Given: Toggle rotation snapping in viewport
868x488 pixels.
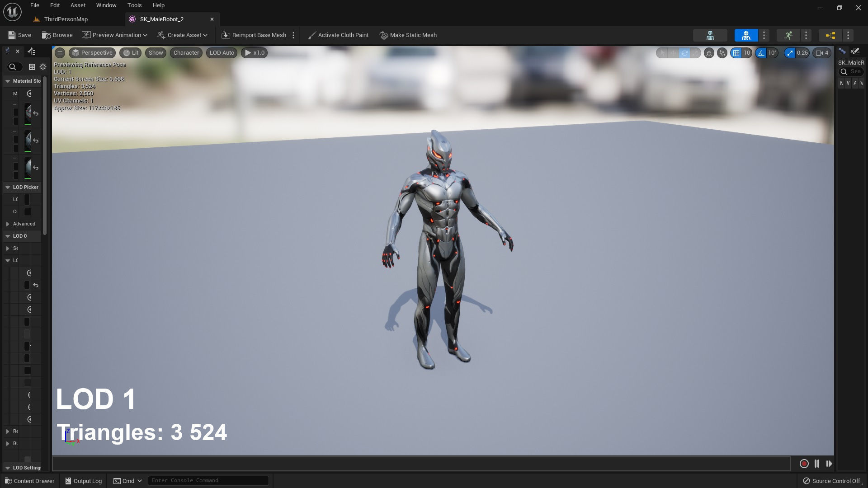Looking at the screenshot, I should tap(761, 53).
